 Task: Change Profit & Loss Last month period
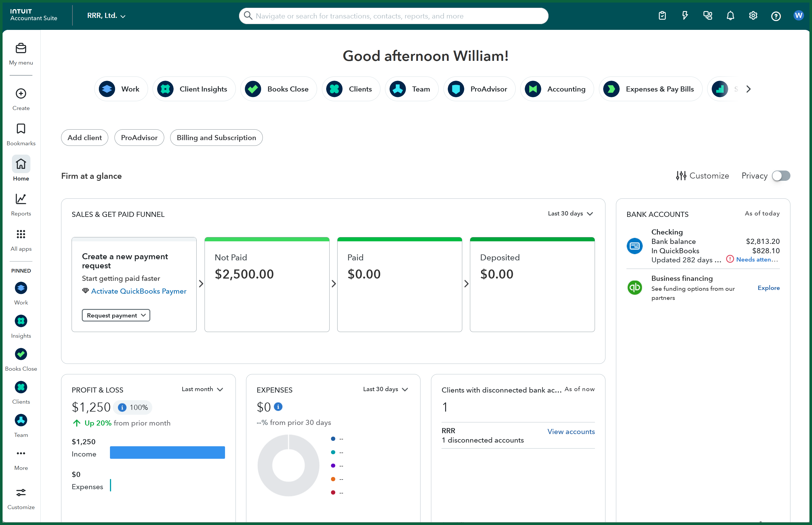(202, 389)
